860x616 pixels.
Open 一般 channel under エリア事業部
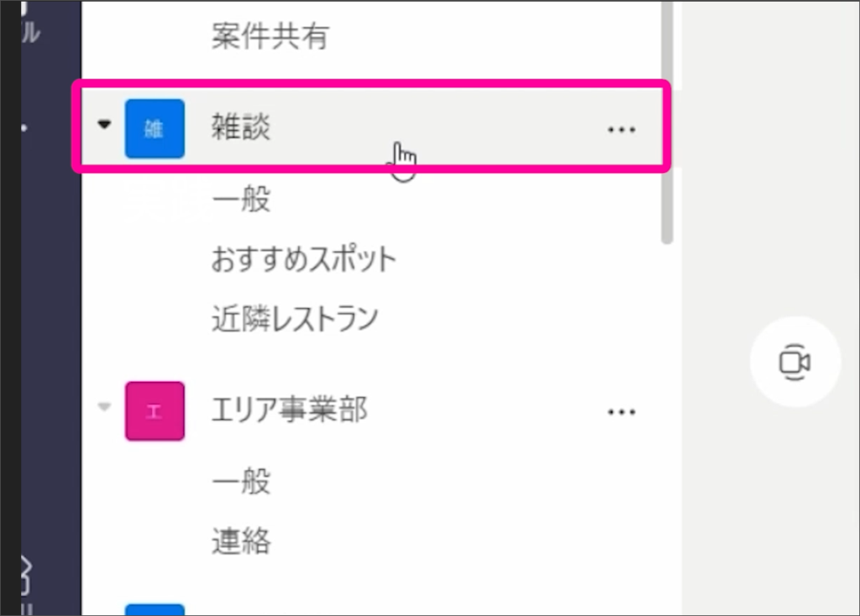pyautogui.click(x=241, y=481)
